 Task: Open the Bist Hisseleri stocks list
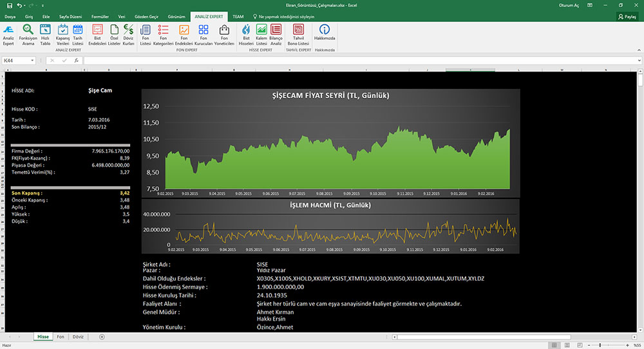tap(246, 35)
